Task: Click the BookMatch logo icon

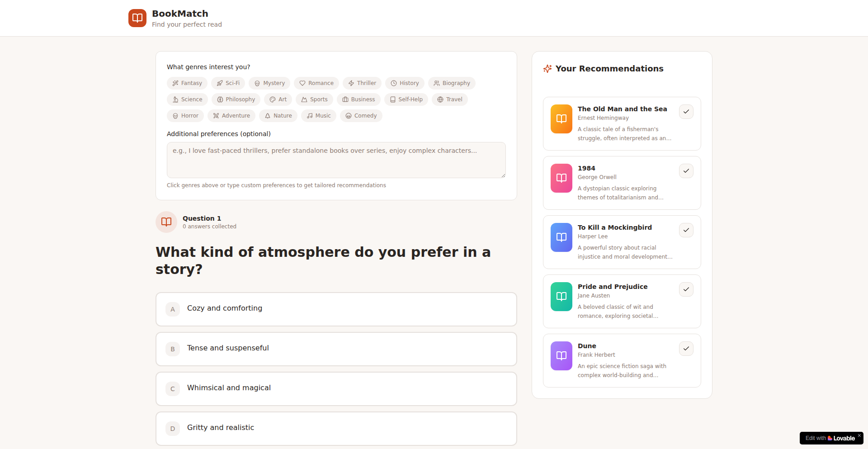Action: pos(137,18)
